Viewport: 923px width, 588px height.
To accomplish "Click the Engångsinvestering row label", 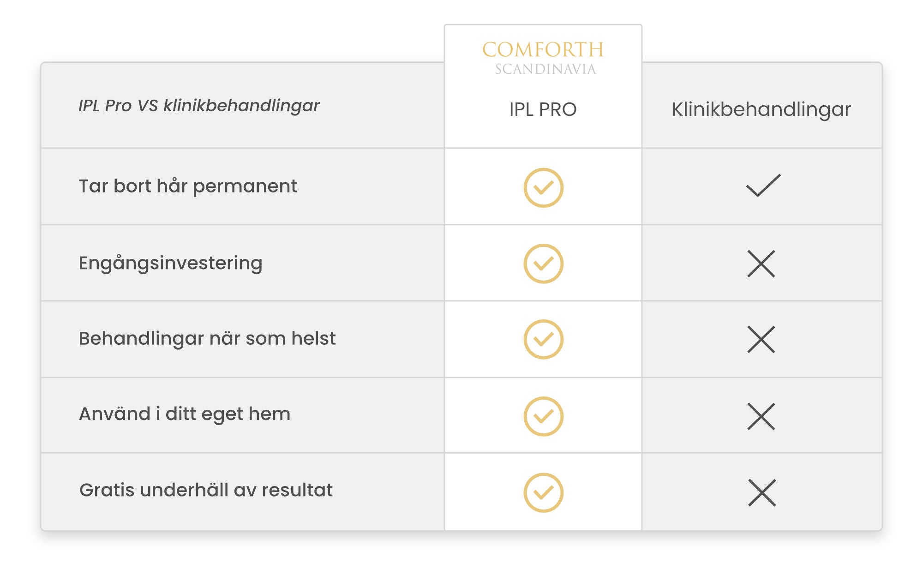I will (x=170, y=263).
